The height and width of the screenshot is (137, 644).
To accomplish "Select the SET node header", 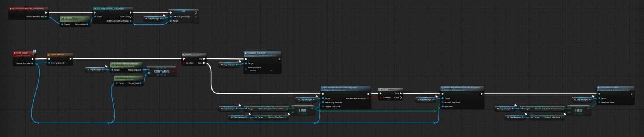I will pyautogui.click(x=183, y=11).
